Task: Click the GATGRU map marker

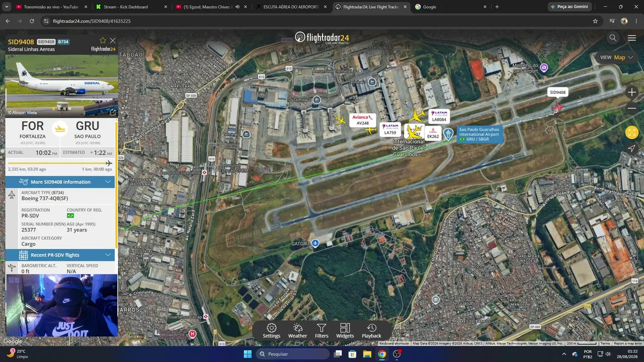Action: pos(315,243)
